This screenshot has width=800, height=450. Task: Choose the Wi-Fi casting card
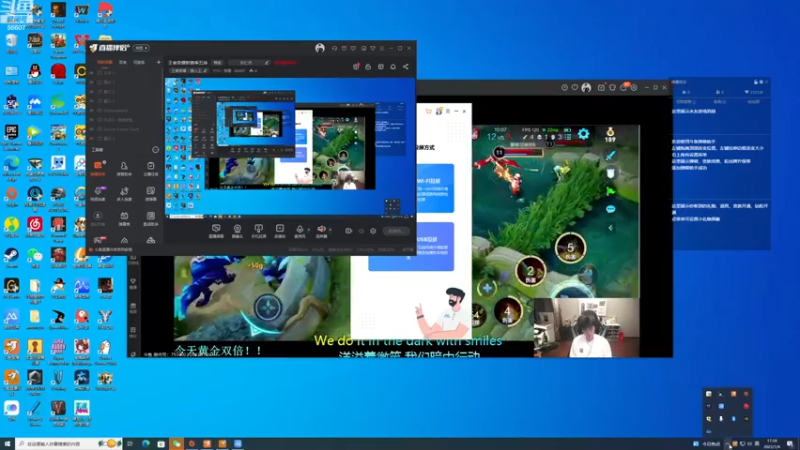(x=435, y=188)
